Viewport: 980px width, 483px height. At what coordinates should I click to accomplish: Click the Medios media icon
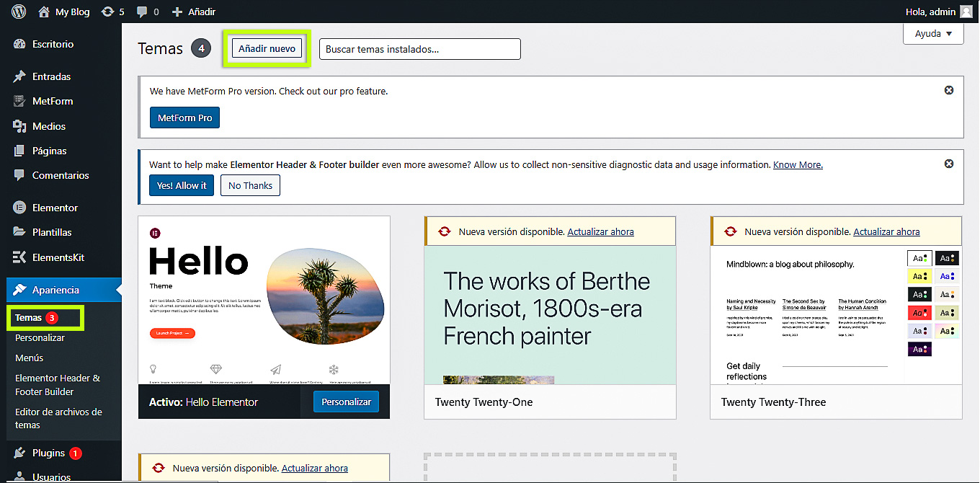[19, 126]
